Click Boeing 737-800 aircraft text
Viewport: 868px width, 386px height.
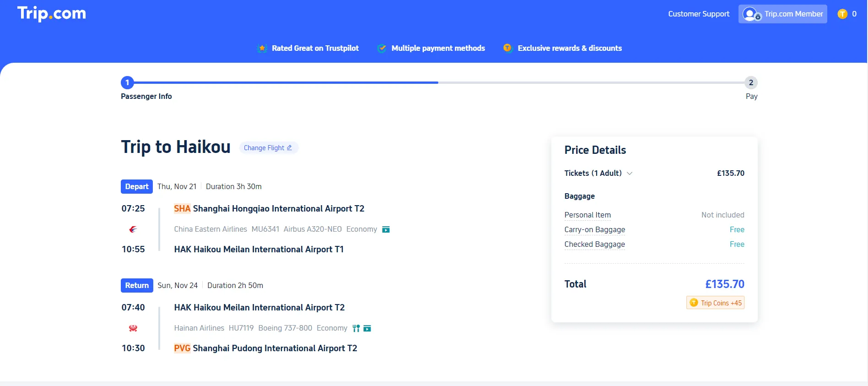pyautogui.click(x=285, y=328)
